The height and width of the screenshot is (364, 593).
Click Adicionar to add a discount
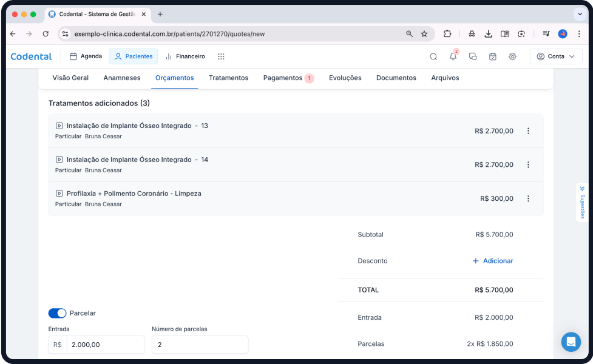(x=493, y=261)
